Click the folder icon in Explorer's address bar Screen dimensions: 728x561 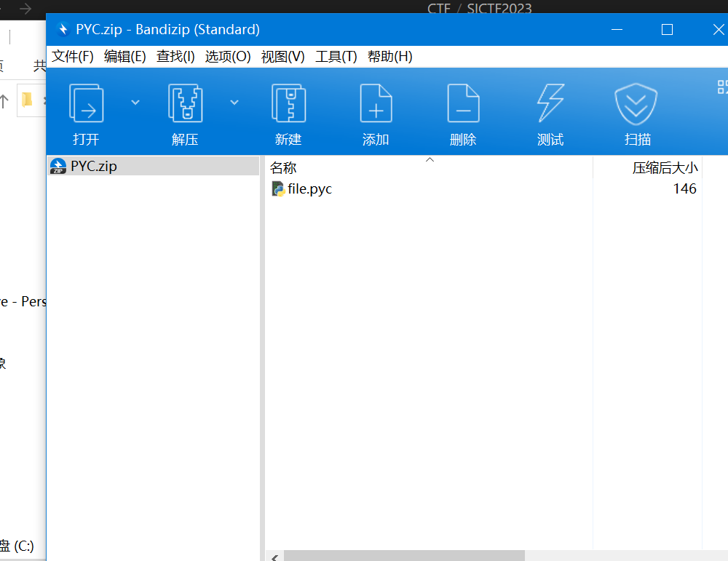[x=27, y=100]
